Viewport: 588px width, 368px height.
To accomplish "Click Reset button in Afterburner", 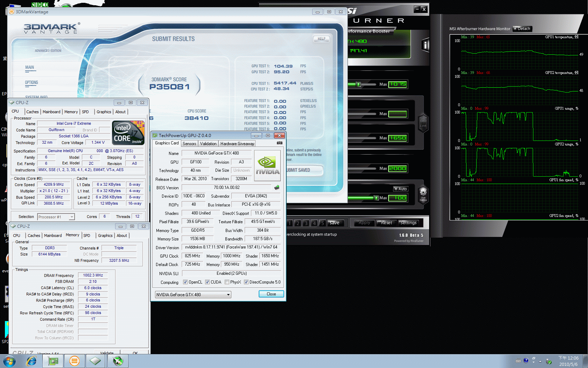I will [x=386, y=223].
